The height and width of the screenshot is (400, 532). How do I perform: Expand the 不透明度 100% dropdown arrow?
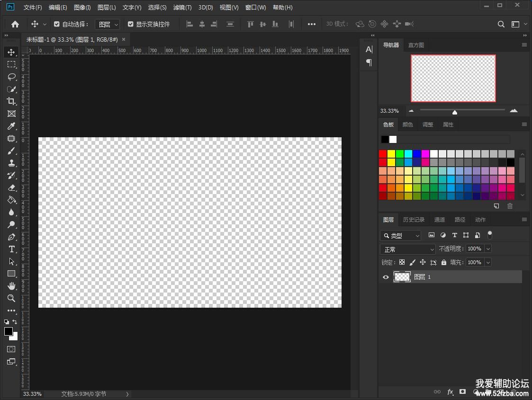coord(488,249)
